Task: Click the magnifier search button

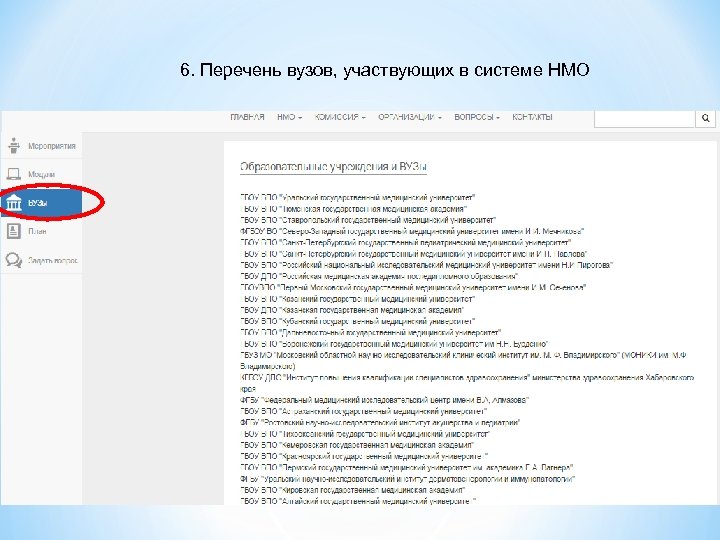Action: 705,118
